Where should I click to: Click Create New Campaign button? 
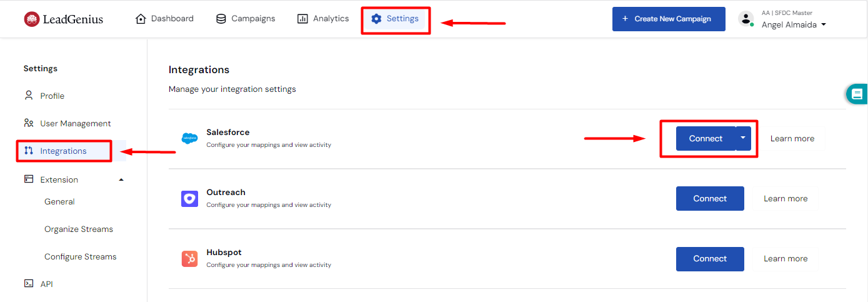(669, 19)
